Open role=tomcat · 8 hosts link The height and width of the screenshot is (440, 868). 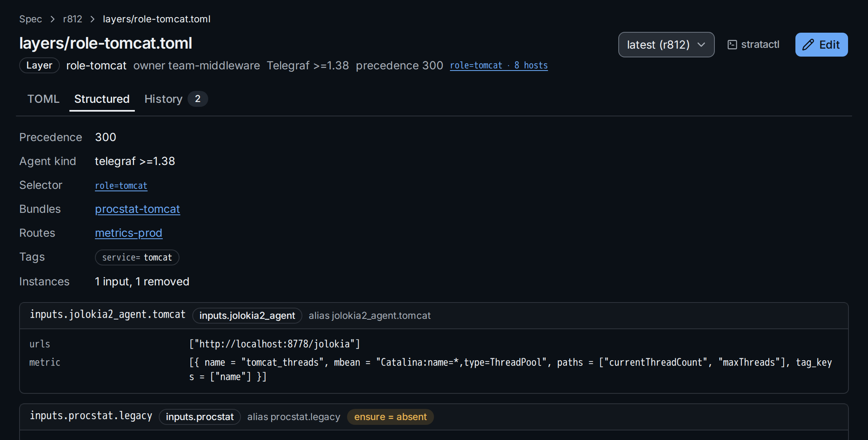499,65
